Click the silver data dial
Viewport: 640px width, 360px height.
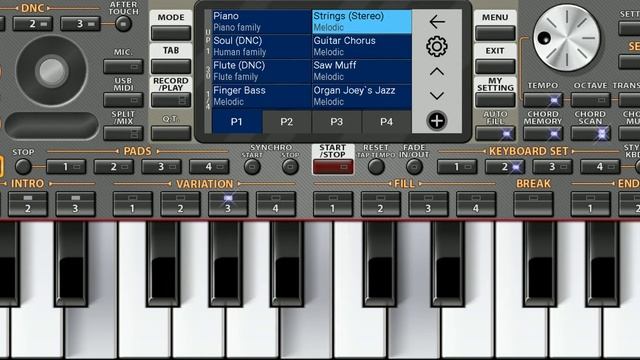567,38
